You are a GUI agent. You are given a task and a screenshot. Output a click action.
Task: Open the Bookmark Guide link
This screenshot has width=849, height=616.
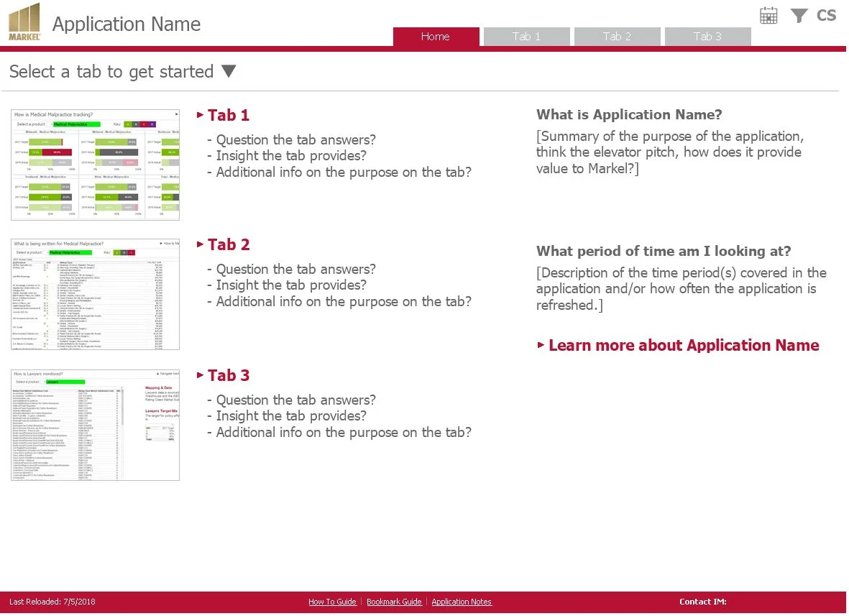pos(394,602)
